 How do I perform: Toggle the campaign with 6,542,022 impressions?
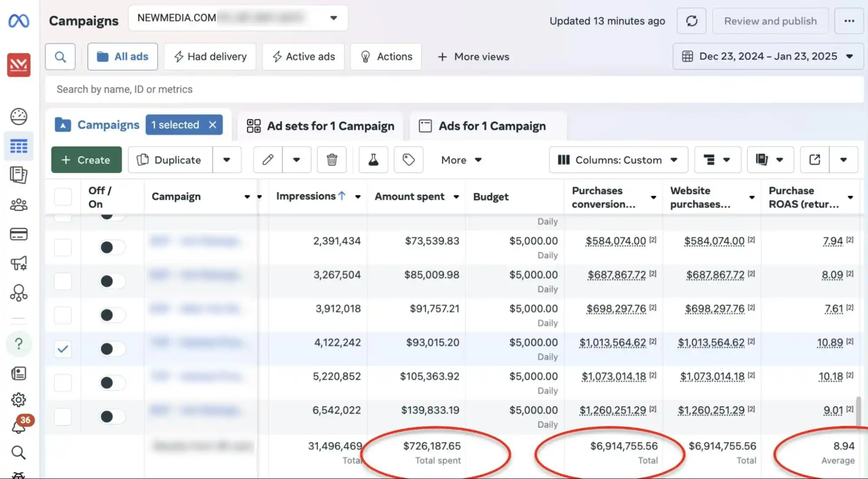112,416
